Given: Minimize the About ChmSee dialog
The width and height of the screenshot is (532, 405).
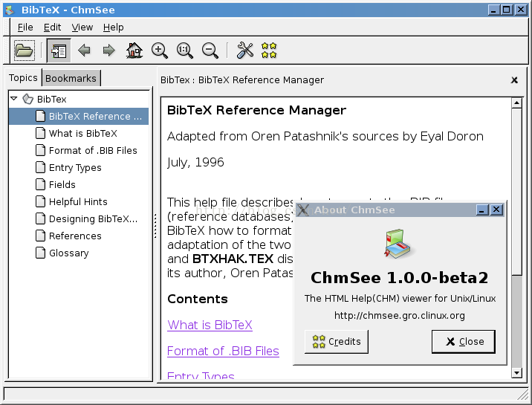Looking at the screenshot, I should pos(482,210).
